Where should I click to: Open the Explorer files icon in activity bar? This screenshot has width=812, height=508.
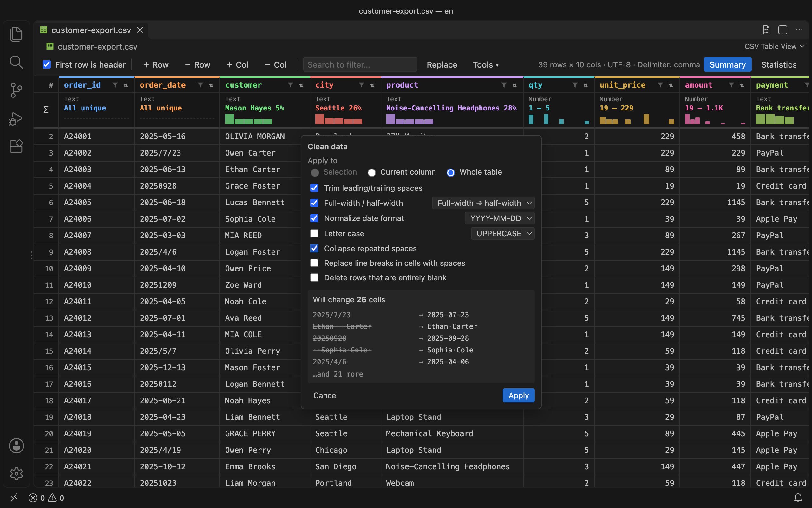click(x=16, y=34)
